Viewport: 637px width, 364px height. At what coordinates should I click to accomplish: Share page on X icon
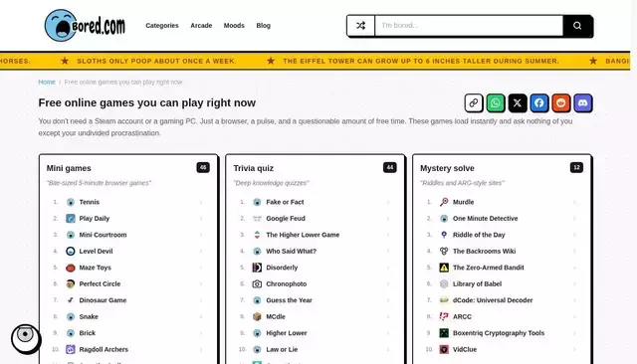click(x=518, y=103)
